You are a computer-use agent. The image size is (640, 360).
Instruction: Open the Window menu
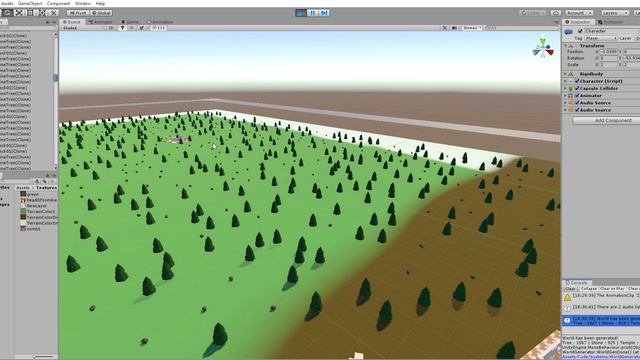coord(83,3)
